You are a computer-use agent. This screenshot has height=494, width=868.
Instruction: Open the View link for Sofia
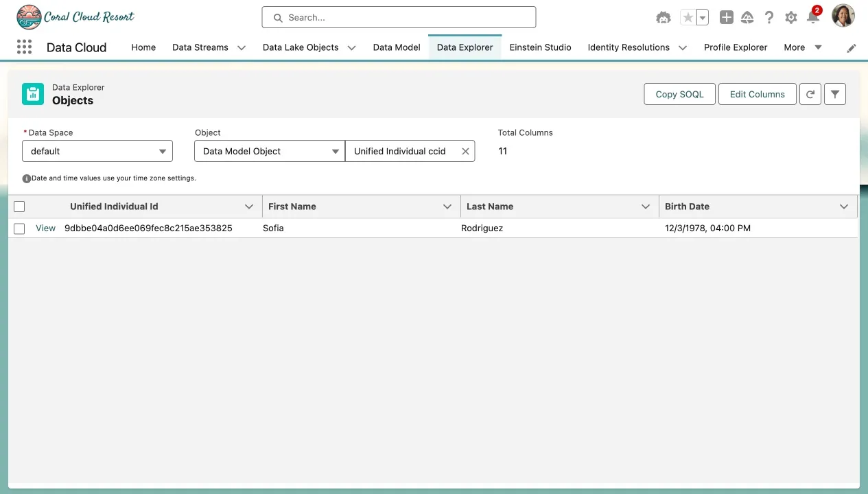click(45, 228)
